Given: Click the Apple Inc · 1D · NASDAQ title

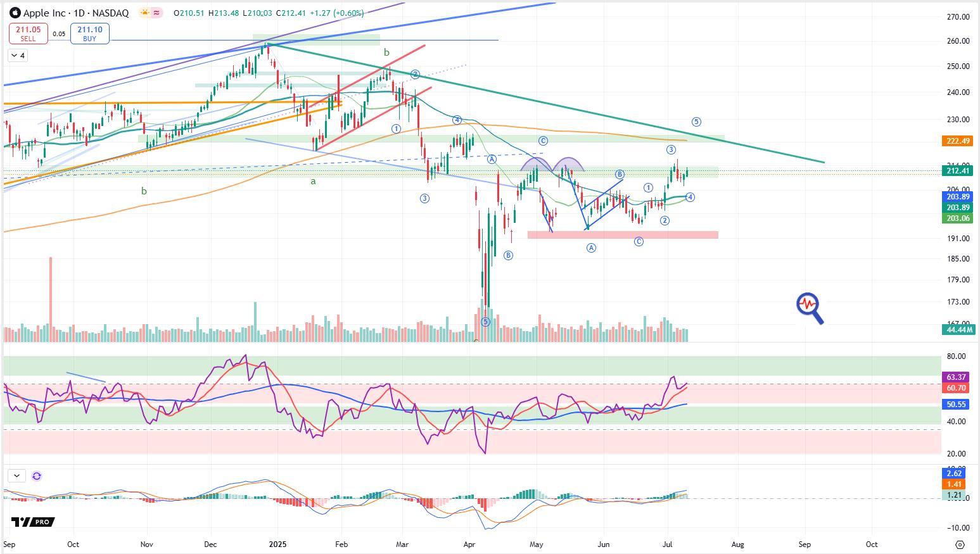Looking at the screenshot, I should click(x=76, y=13).
